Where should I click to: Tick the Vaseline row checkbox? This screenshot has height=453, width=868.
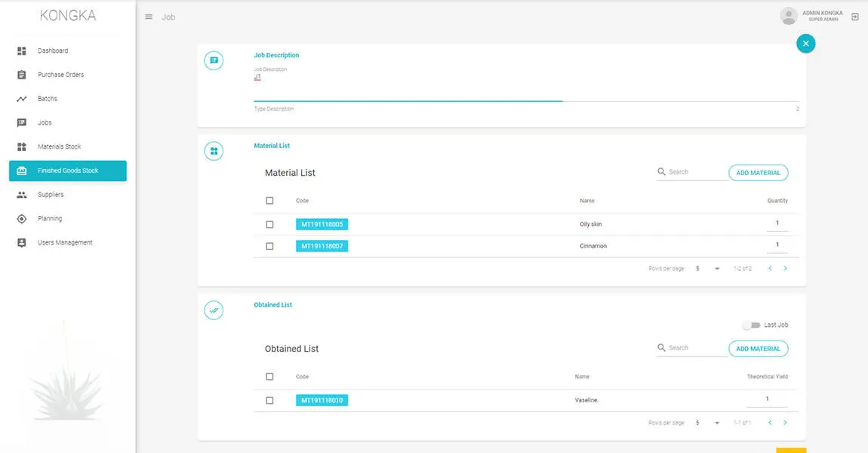[x=269, y=400]
